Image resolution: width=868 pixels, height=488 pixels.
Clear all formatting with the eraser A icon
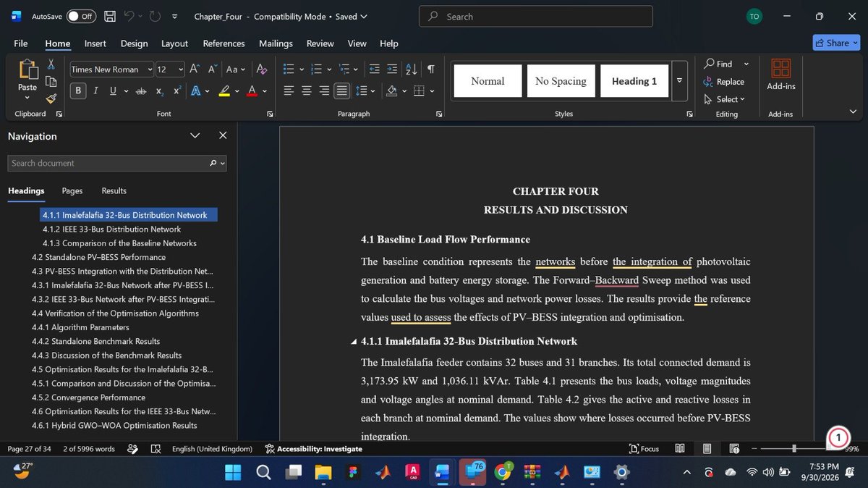262,70
